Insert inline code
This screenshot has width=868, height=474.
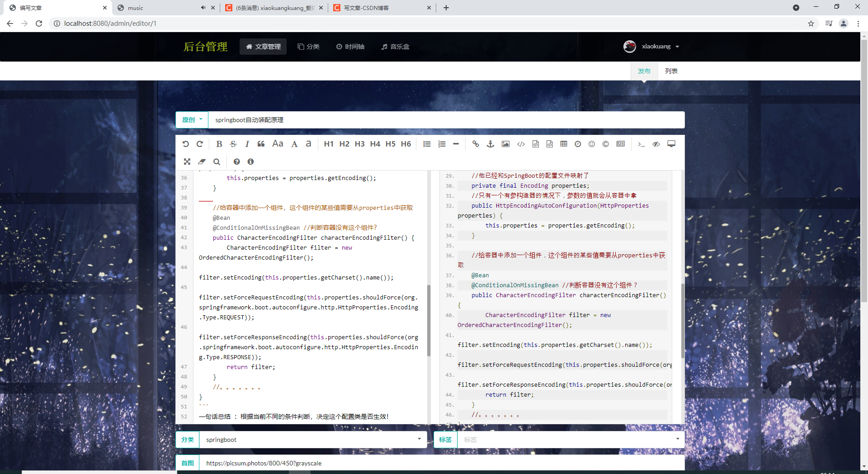[x=521, y=144]
